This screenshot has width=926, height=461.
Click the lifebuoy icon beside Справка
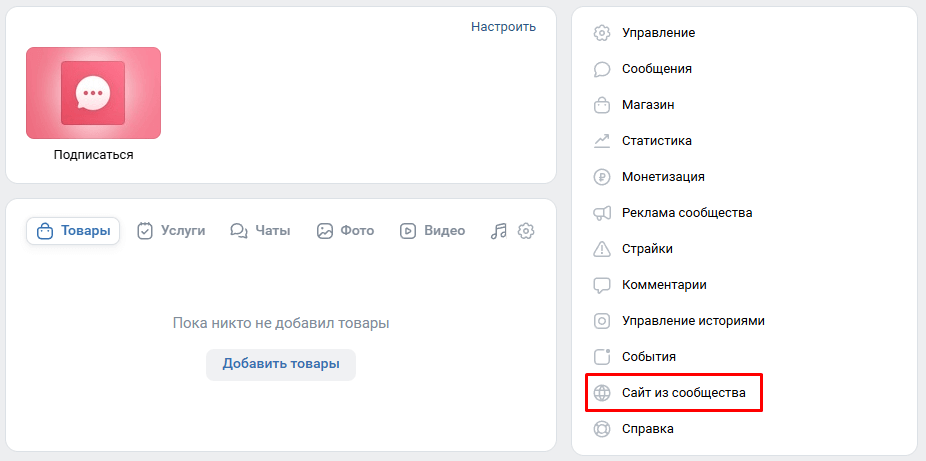click(x=601, y=429)
